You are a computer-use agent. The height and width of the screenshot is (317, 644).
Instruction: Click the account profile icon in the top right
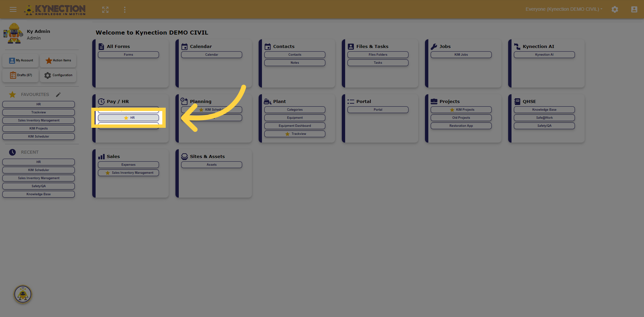tap(634, 9)
